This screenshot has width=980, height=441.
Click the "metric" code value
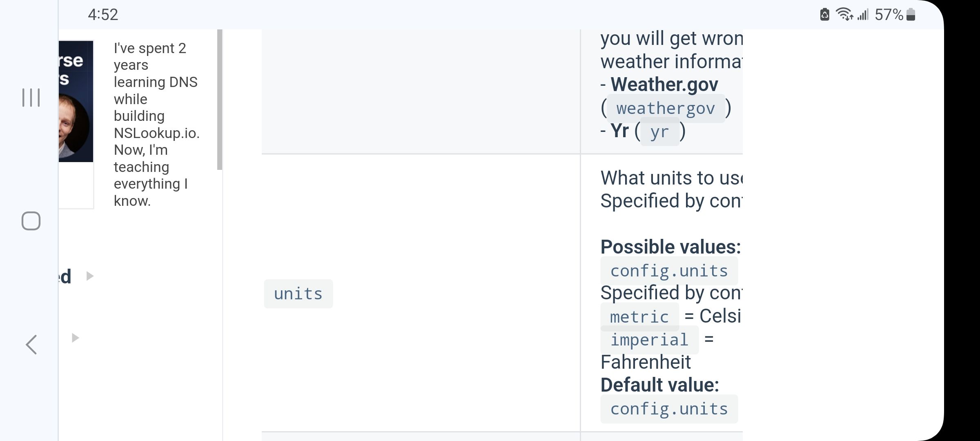[x=639, y=317]
